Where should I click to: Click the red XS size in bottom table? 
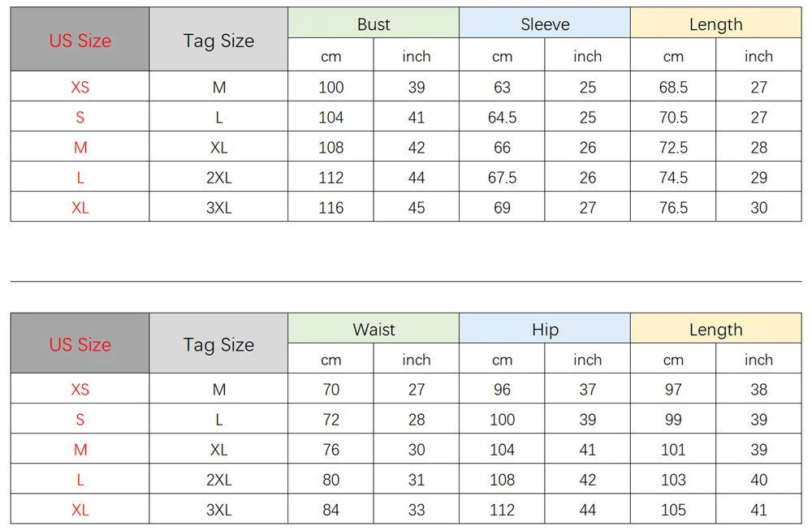[80, 390]
